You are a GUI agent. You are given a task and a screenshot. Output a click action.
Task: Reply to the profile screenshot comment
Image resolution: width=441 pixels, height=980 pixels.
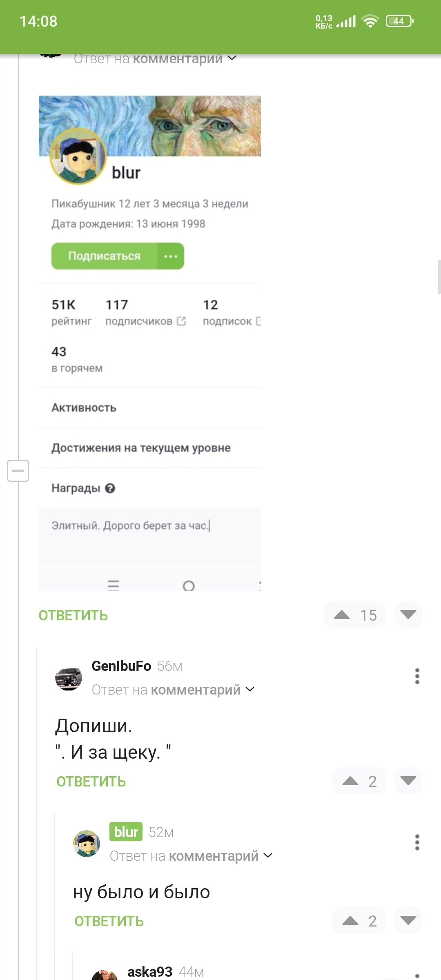[x=73, y=615]
